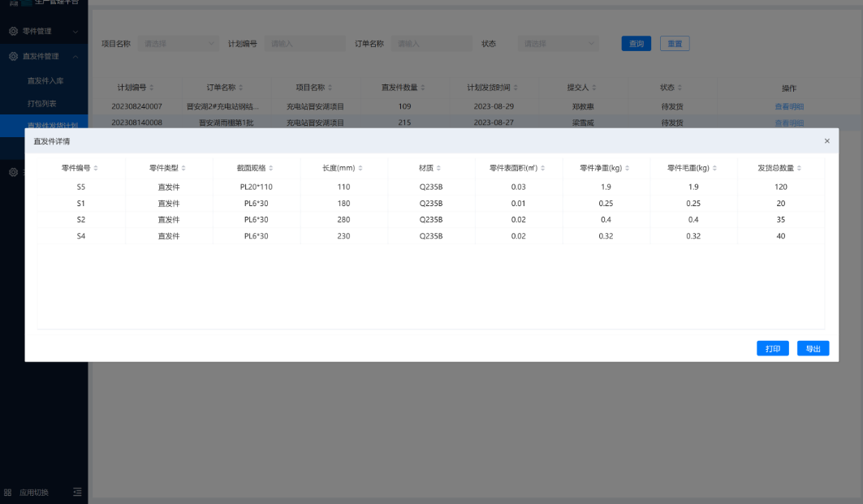
Task: Sort by 零件净重(kg) using sort icon
Action: (x=627, y=168)
